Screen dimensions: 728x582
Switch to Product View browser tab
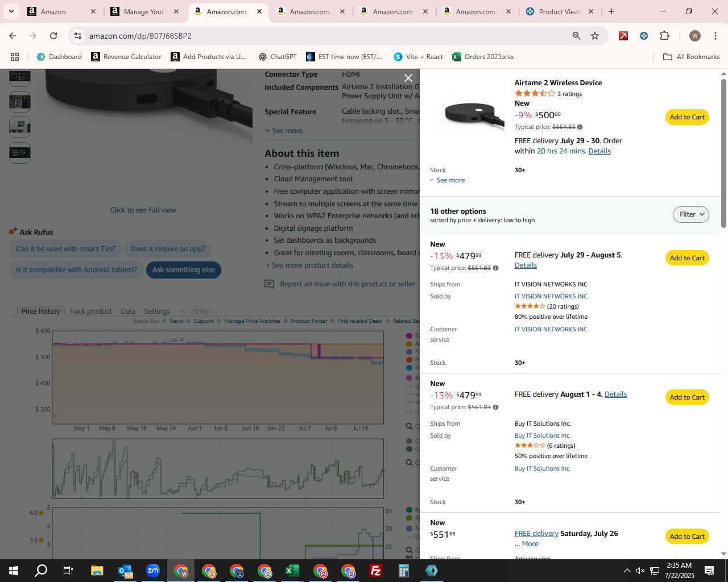point(560,11)
